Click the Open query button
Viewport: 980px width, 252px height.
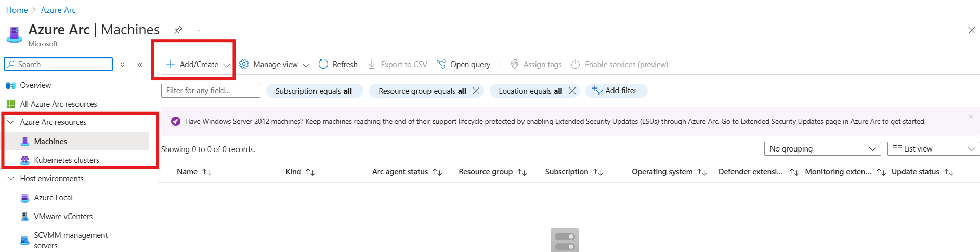pyautogui.click(x=463, y=65)
